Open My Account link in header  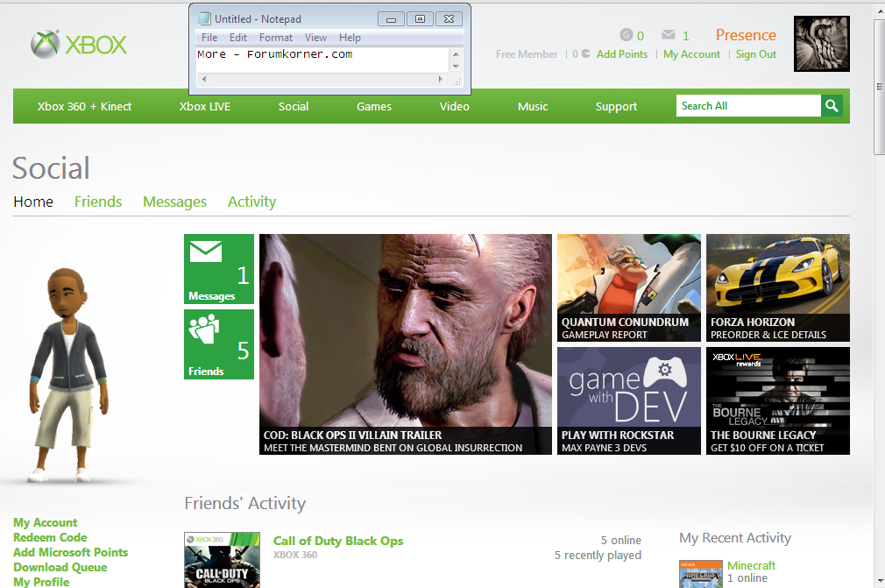(692, 54)
